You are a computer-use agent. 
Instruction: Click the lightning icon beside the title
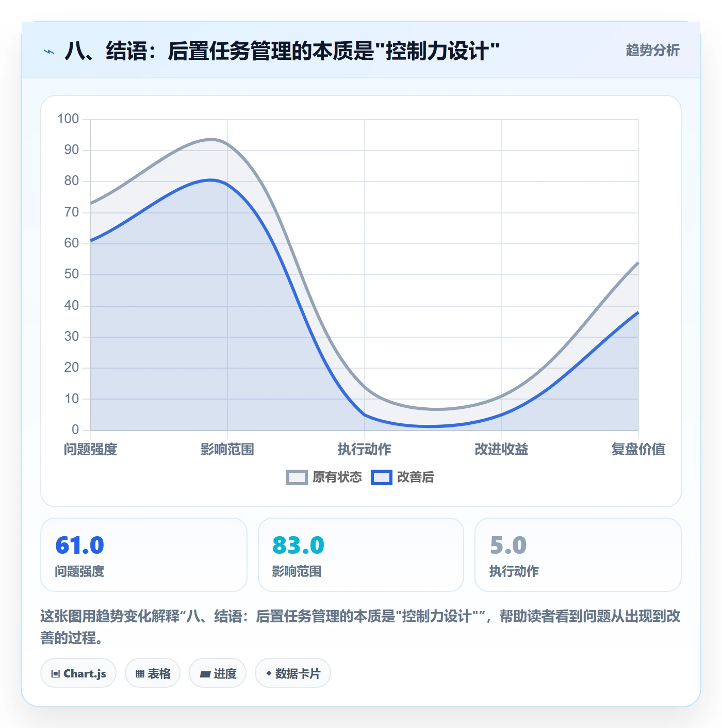coord(49,52)
